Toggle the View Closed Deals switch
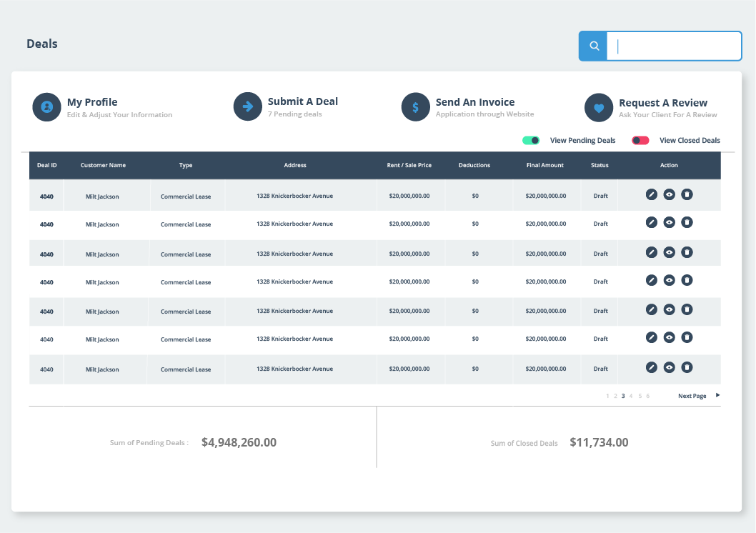The height and width of the screenshot is (533, 756). tap(640, 141)
